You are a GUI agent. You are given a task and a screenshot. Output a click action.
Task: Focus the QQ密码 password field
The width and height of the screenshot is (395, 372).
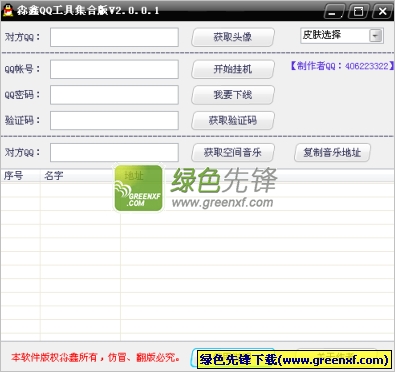[x=114, y=95]
